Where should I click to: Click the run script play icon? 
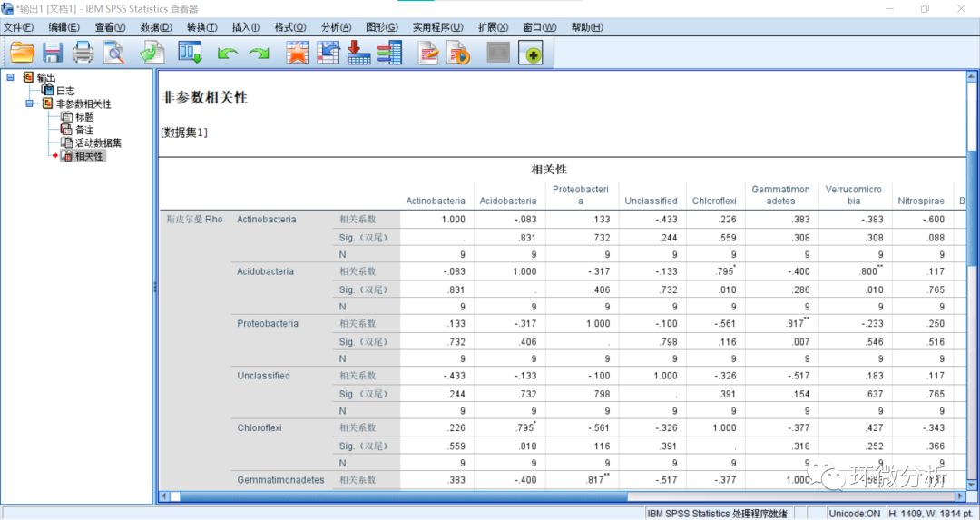(458, 53)
